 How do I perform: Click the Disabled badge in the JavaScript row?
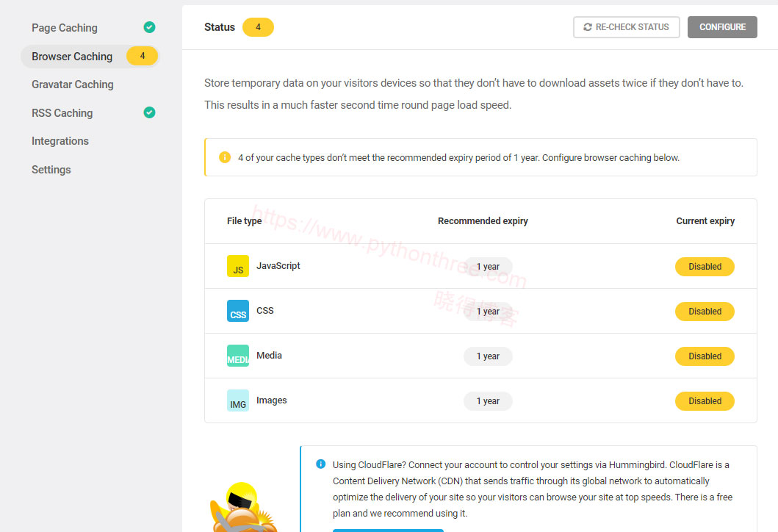(x=705, y=267)
